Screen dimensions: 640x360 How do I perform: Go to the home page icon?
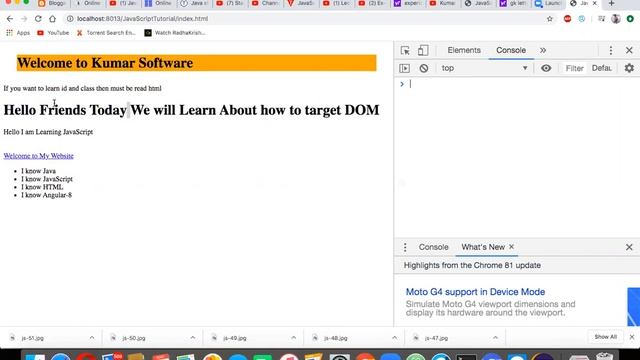click(52, 19)
